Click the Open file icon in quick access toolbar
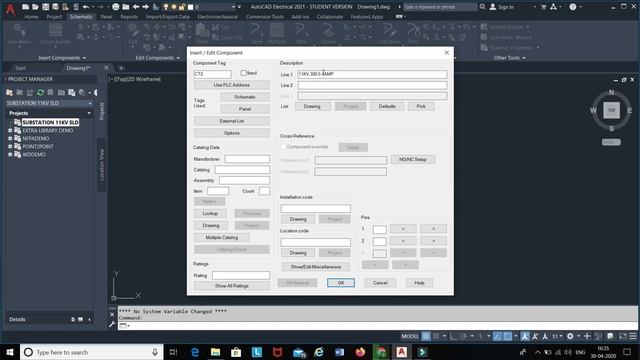This screenshot has height=360, width=640. [36, 7]
